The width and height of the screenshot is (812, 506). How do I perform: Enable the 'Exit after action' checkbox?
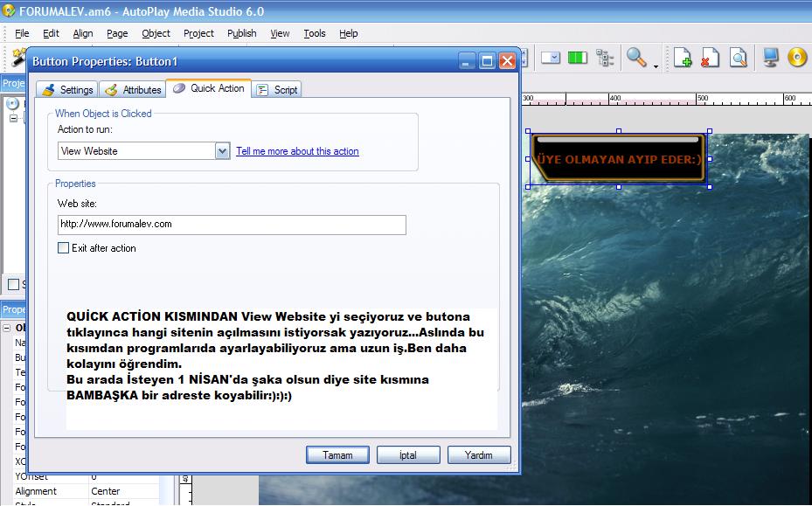pos(63,248)
